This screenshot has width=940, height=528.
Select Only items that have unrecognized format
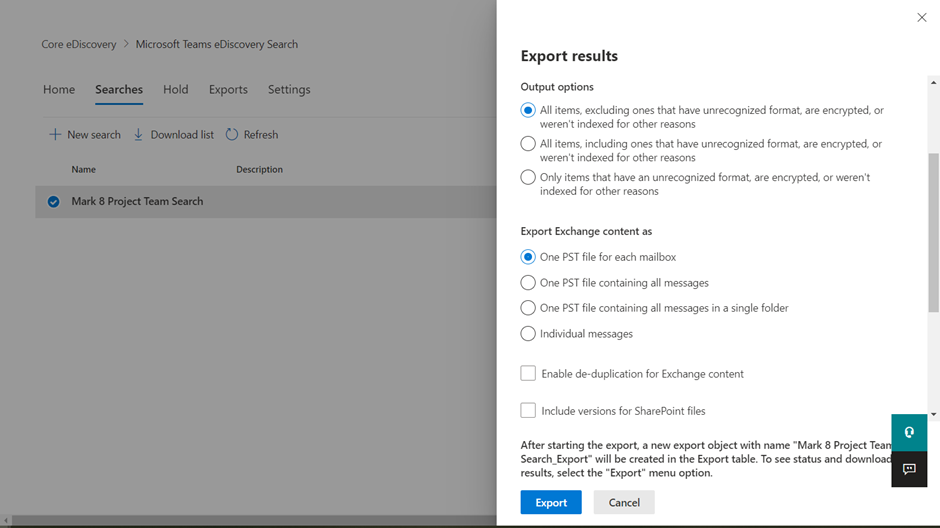(528, 177)
